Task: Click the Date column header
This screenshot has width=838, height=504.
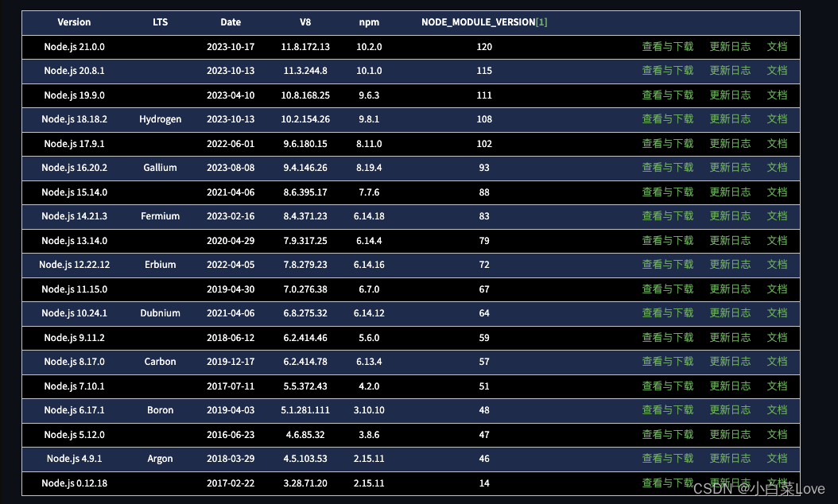Action: tap(231, 22)
